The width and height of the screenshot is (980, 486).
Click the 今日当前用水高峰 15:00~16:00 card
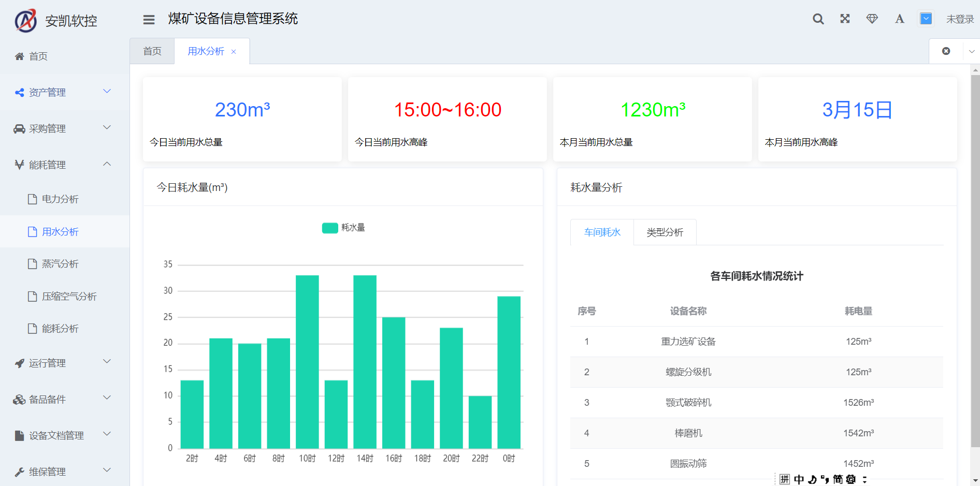[448, 120]
